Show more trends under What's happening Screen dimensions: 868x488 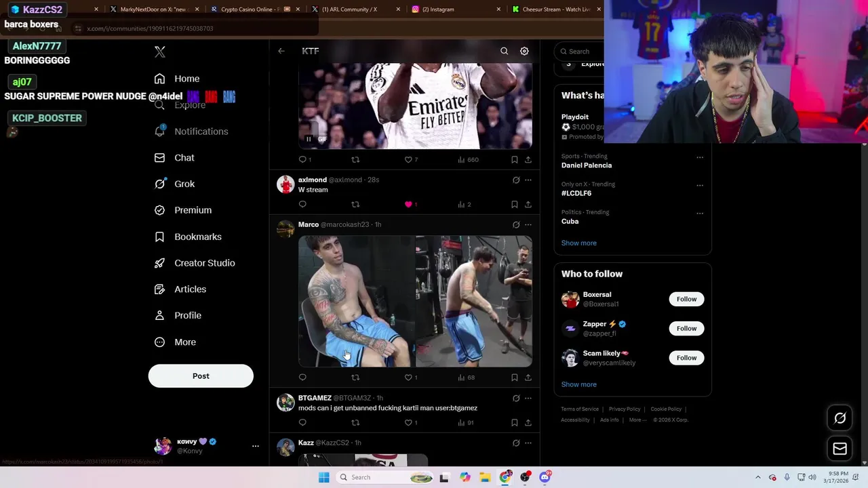tap(578, 243)
